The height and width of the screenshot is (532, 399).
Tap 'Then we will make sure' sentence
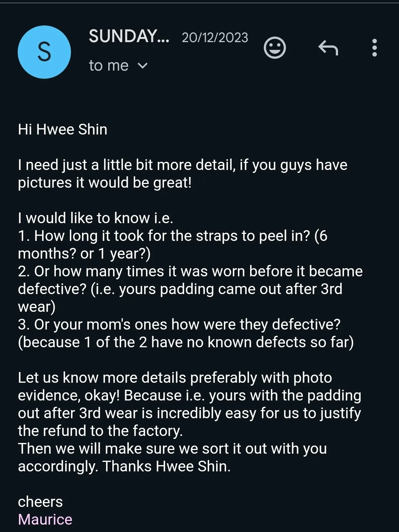pos(172,449)
